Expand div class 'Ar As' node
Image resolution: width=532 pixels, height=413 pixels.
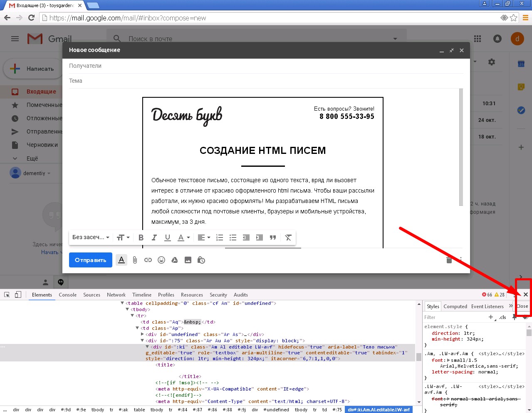(x=142, y=334)
